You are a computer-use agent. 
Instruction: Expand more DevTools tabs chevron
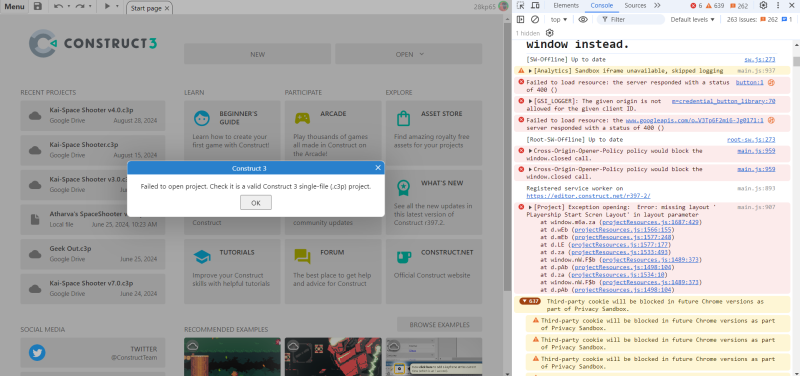(657, 6)
